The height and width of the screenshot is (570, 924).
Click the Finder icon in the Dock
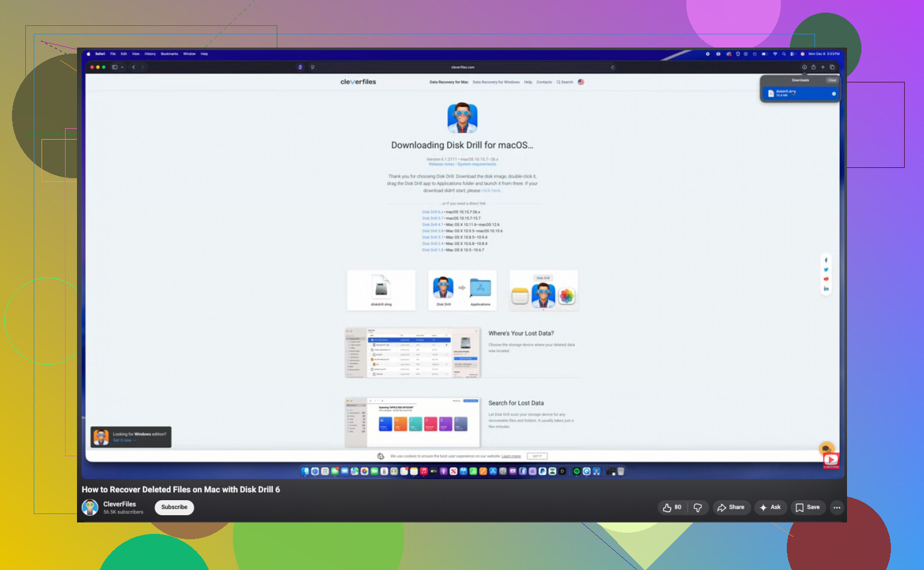pos(306,471)
